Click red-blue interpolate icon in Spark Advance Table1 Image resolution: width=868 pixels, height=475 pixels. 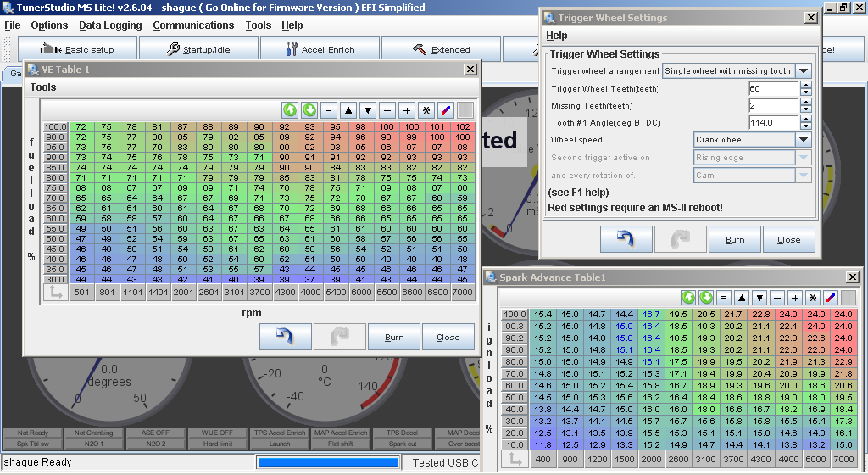831,297
